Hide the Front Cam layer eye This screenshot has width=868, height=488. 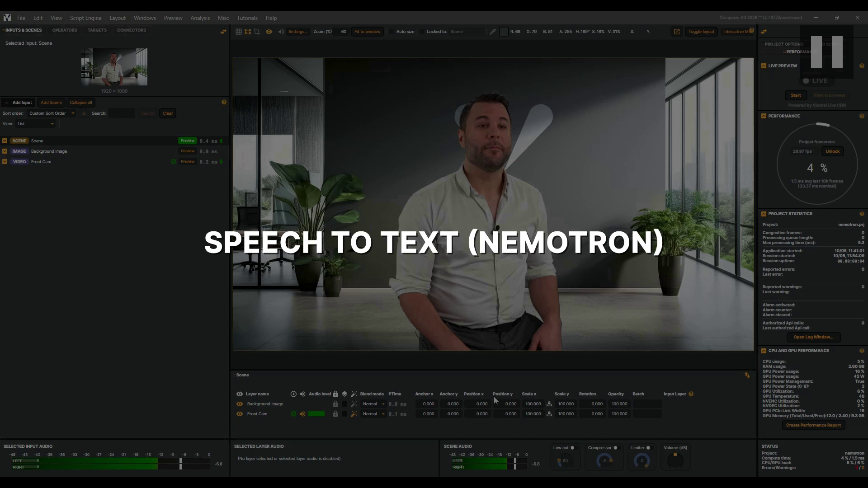[x=240, y=414]
